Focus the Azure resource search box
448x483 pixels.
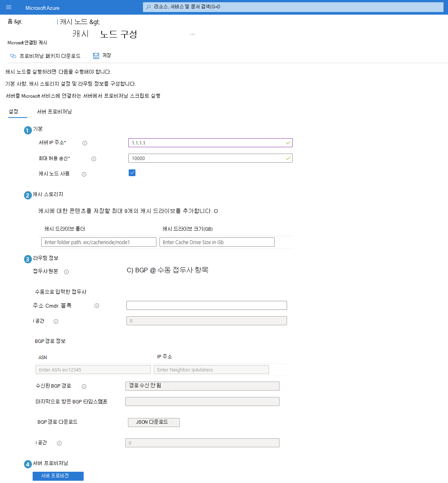click(x=293, y=7)
